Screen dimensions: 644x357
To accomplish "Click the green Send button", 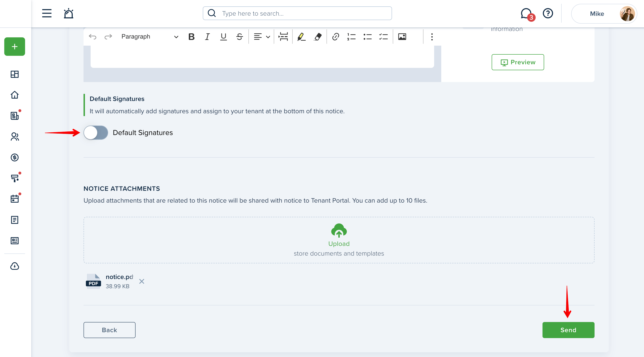I will (x=568, y=330).
